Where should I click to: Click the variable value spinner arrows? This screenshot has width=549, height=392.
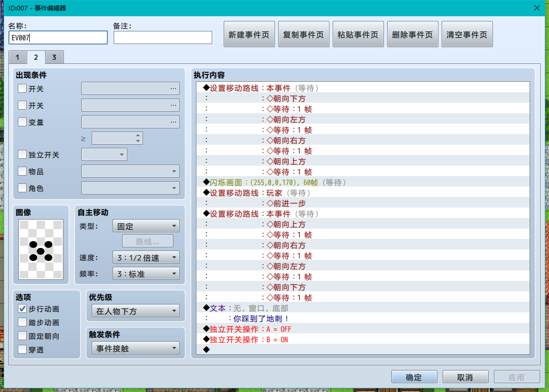pyautogui.click(x=138, y=138)
